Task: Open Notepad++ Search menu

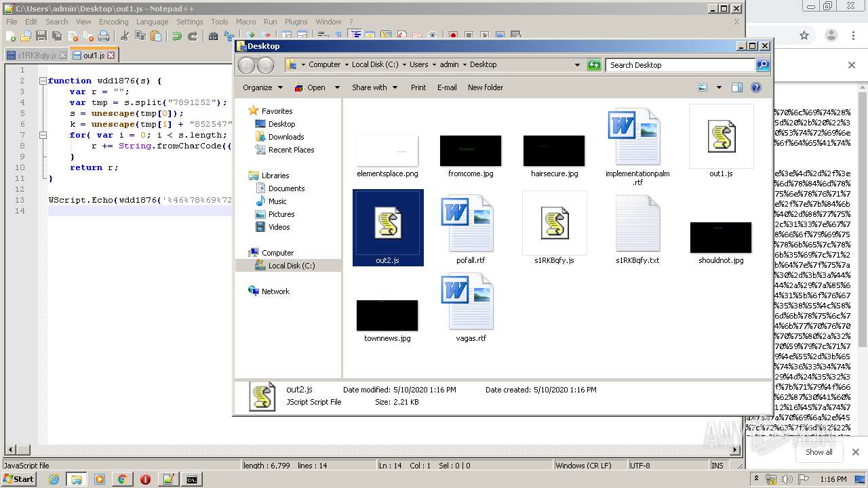Action: 57,22
